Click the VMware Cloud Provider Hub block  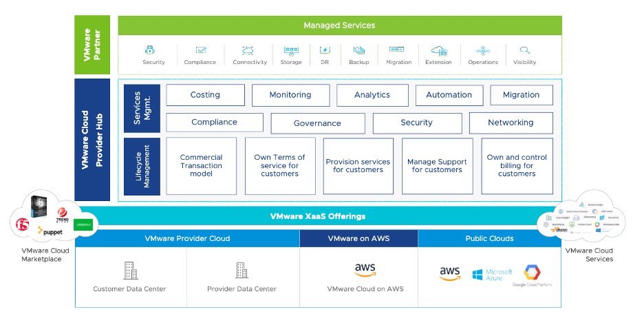pyautogui.click(x=92, y=140)
